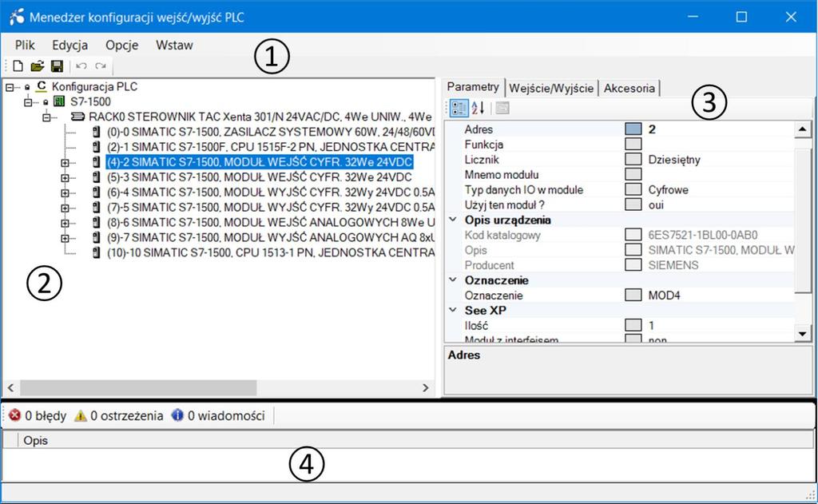Collapse the S7-1500 tree node
This screenshot has width=818, height=504.
tap(28, 102)
